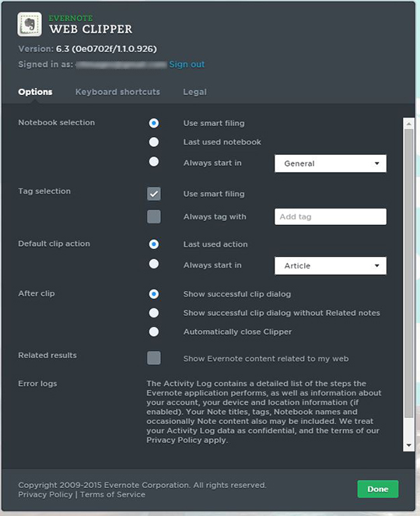
Task: Select Last used action radio button
Action: [x=153, y=244]
